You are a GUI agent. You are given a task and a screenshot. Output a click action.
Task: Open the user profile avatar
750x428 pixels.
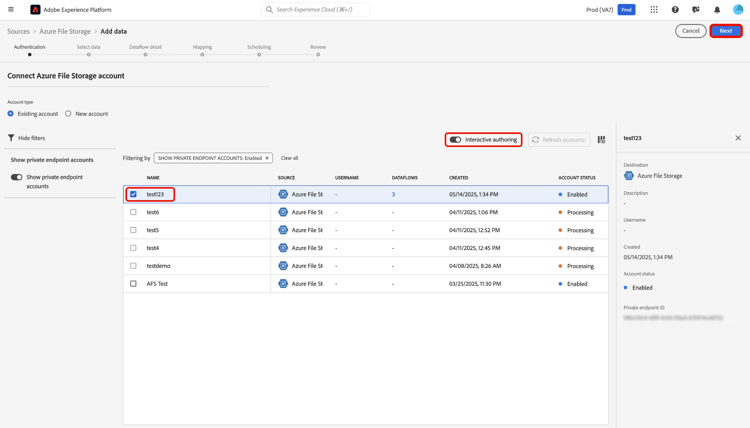click(738, 10)
